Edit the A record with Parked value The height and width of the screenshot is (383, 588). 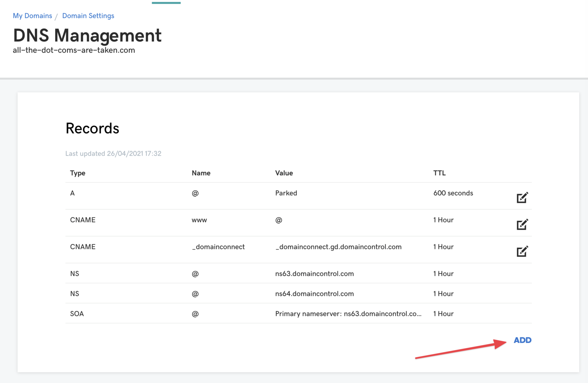click(522, 198)
